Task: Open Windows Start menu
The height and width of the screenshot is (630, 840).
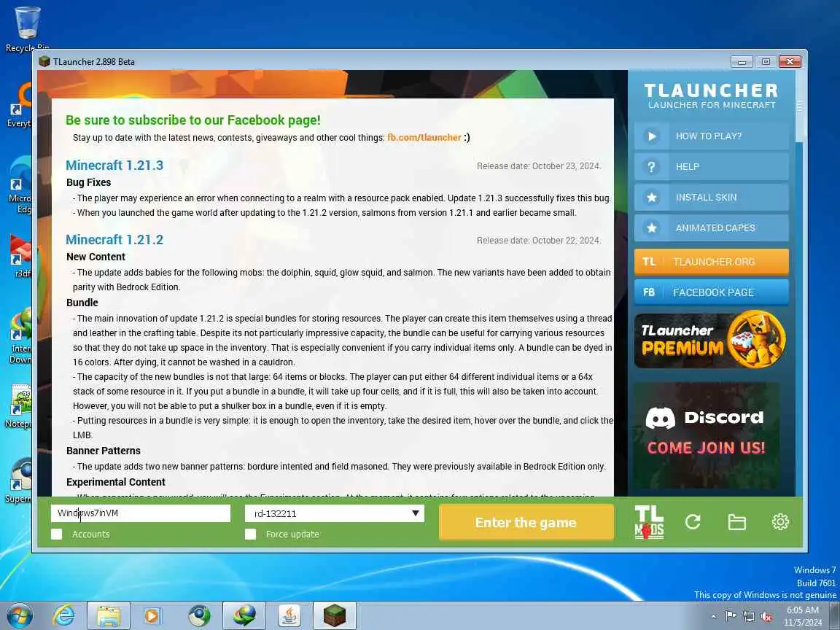Action: point(20,615)
